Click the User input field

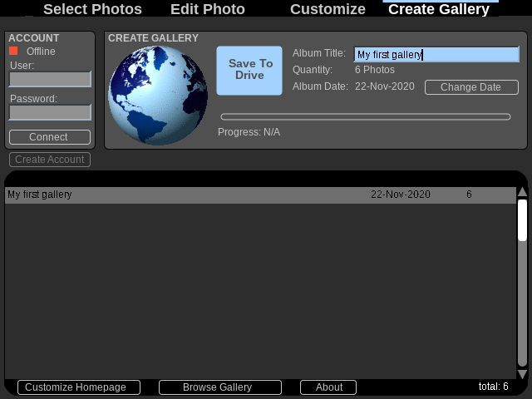50,79
